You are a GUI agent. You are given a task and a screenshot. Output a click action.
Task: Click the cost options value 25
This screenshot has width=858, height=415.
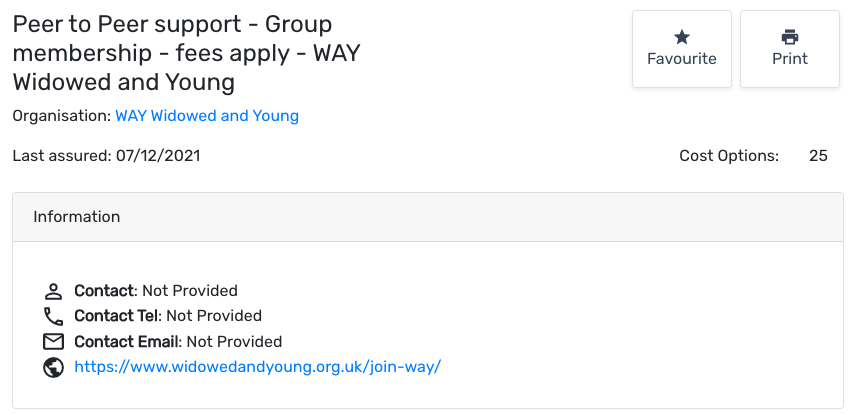(818, 156)
